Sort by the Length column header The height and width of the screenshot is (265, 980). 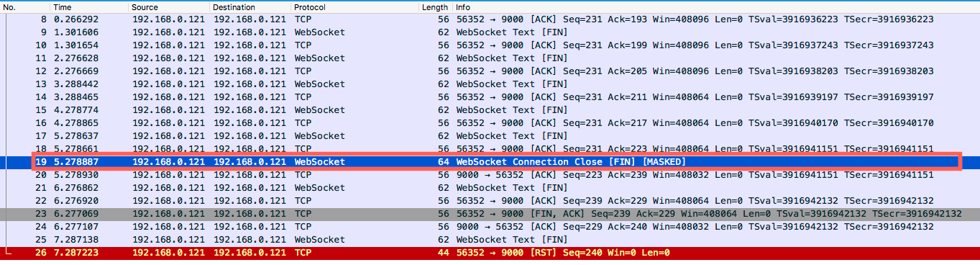point(436,6)
